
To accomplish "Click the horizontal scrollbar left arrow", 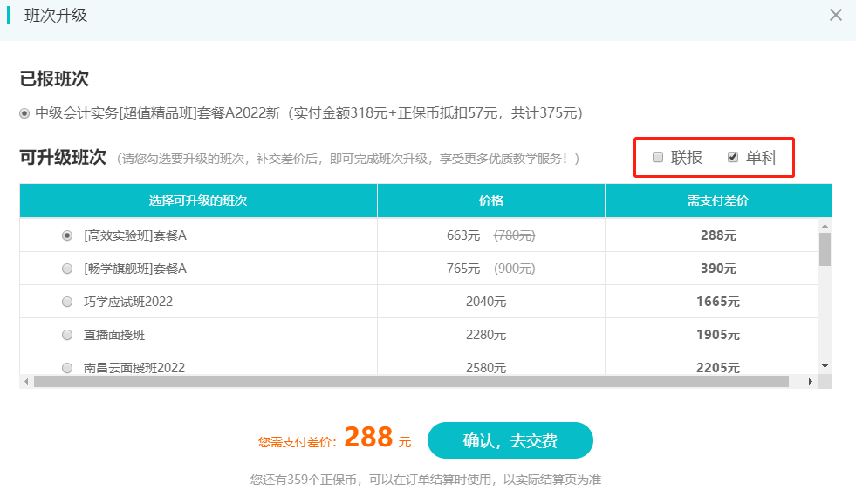I will click(28, 380).
